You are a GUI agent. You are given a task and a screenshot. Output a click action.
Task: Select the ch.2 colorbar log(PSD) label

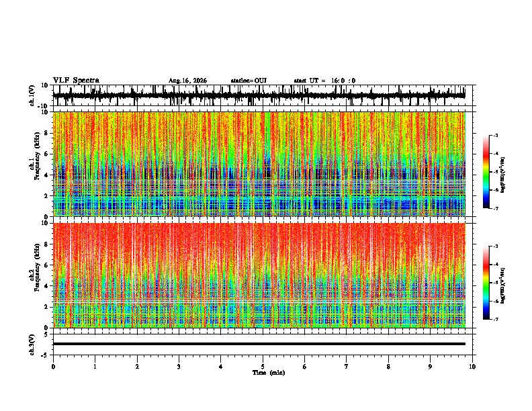pos(502,286)
